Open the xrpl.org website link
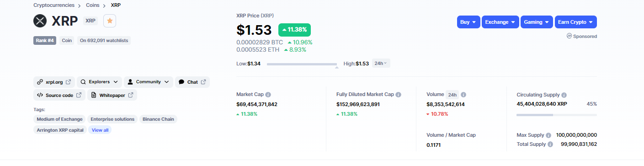This screenshot has height=166, width=644. (54, 82)
